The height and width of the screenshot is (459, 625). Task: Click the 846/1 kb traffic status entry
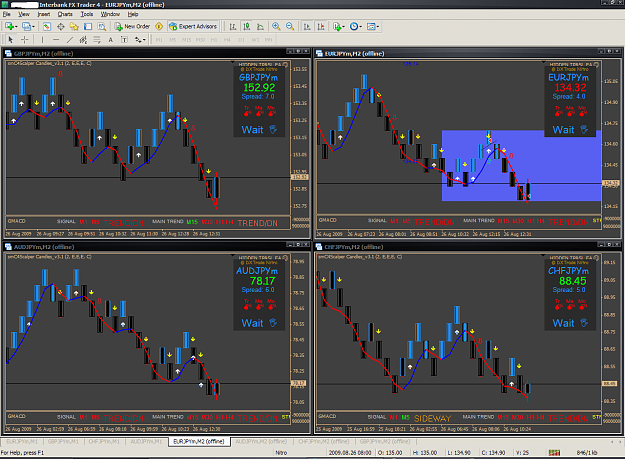586,453
